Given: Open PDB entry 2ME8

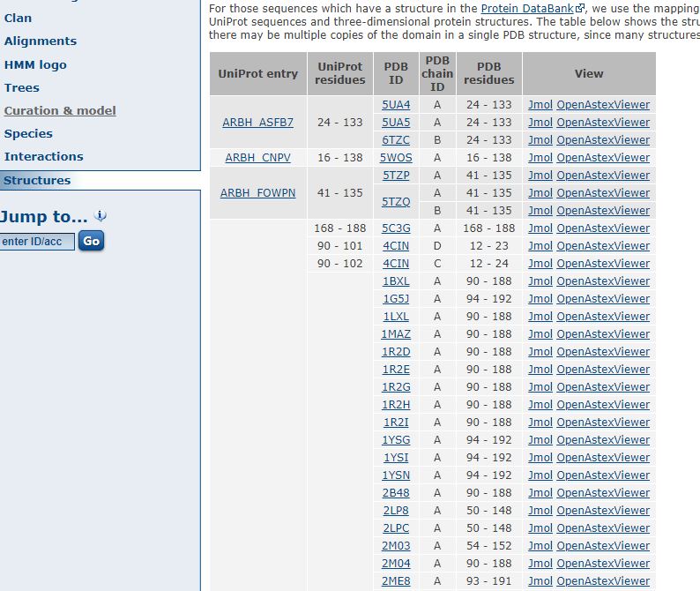Looking at the screenshot, I should click(x=396, y=581).
